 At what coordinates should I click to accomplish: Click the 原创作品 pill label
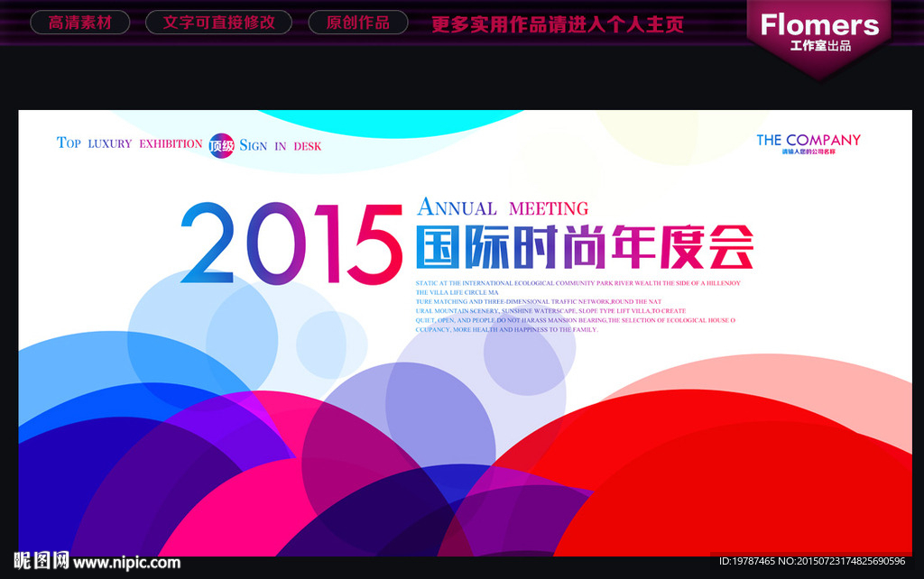pos(357,23)
